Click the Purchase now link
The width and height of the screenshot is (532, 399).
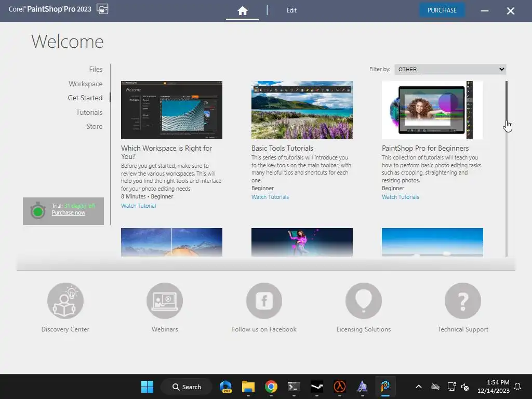click(x=68, y=212)
